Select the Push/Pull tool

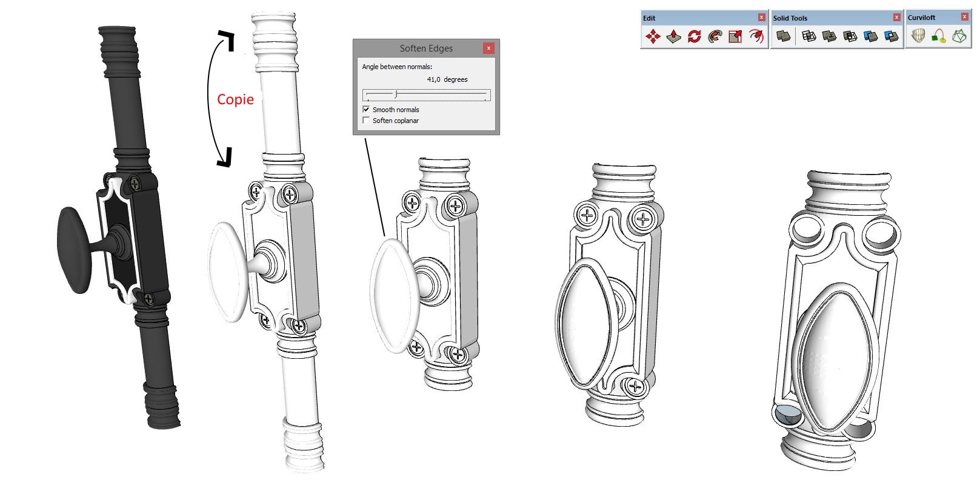[673, 37]
